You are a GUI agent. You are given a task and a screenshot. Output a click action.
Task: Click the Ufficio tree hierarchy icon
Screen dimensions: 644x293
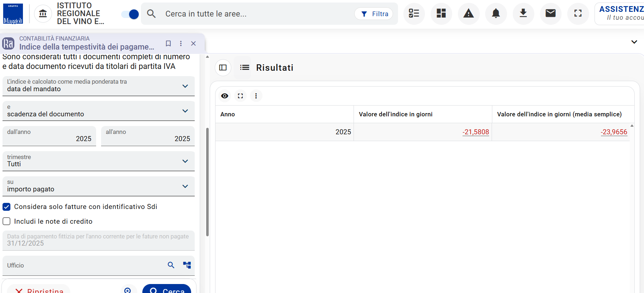click(x=187, y=265)
